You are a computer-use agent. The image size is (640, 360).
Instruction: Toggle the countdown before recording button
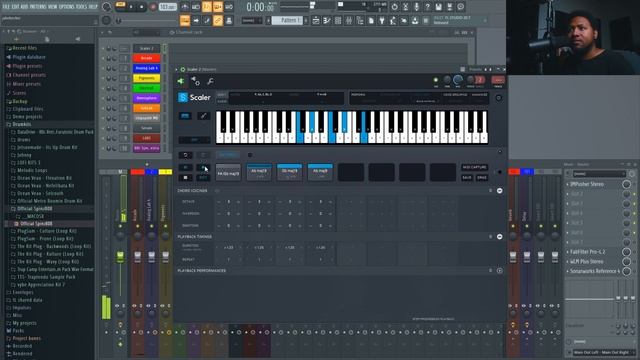pyautogui.click(x=207, y=7)
